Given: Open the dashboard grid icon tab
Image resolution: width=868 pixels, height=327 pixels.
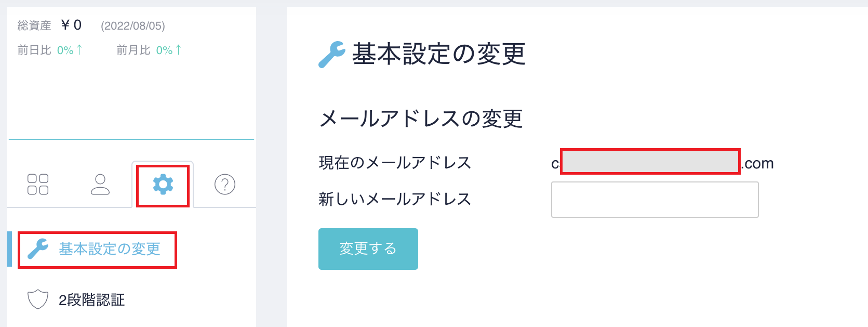Looking at the screenshot, I should coord(38,184).
